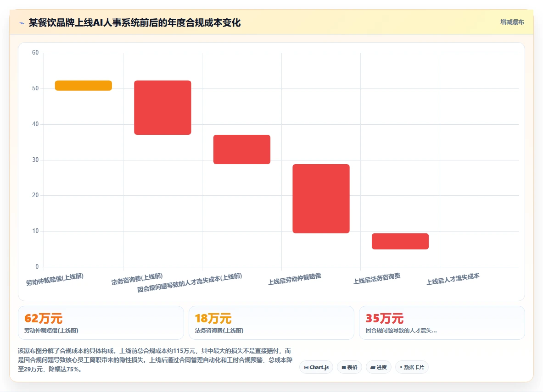The image size is (543, 392).
Task: Click the red 人才流失成本(上线前) waterfall bar
Action: (x=242, y=149)
